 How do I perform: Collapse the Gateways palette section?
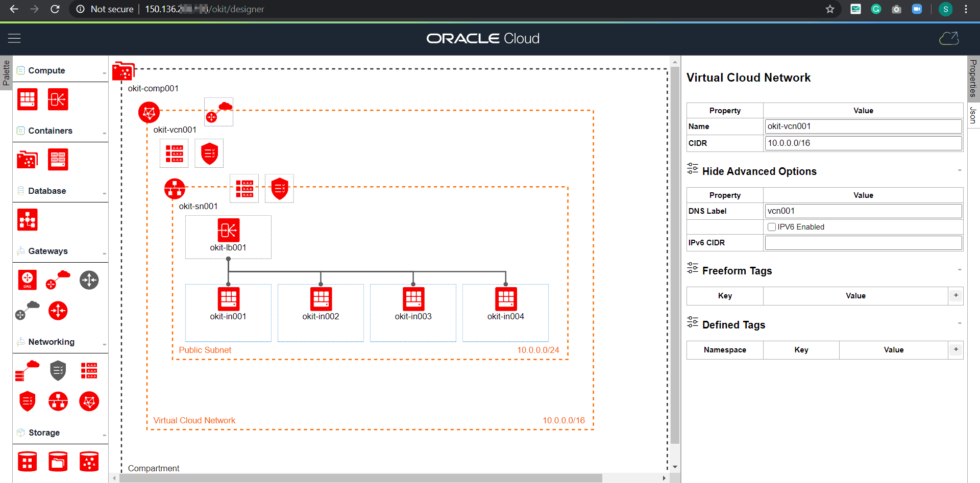pos(104,253)
